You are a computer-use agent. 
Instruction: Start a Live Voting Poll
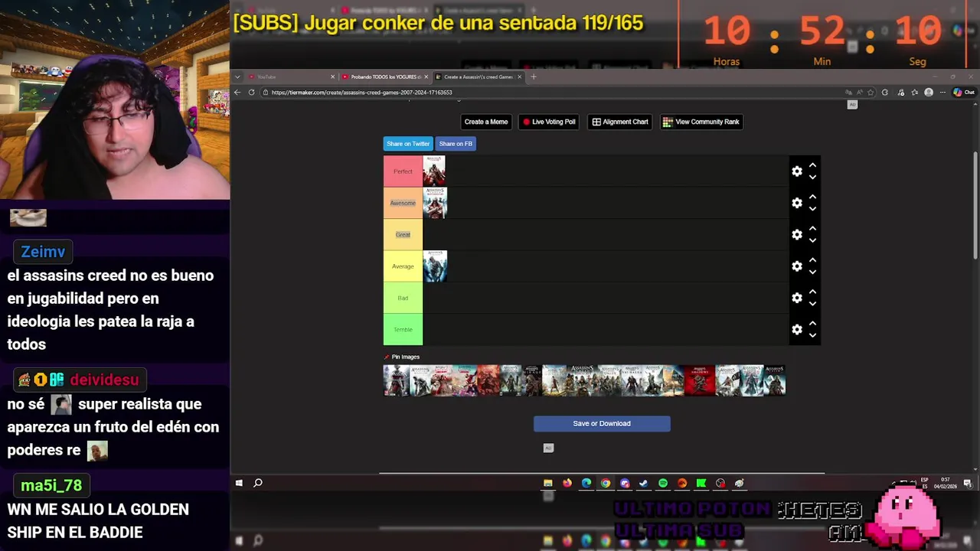point(549,122)
